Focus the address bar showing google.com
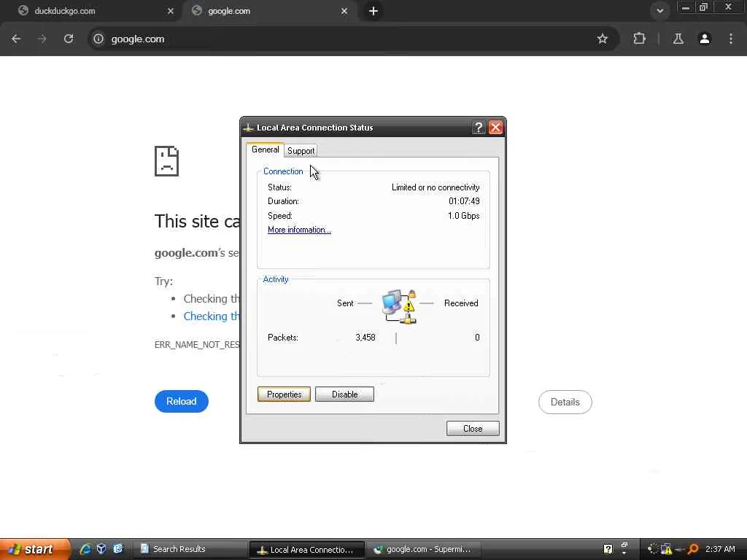Image resolution: width=747 pixels, height=560 pixels. pos(352,39)
